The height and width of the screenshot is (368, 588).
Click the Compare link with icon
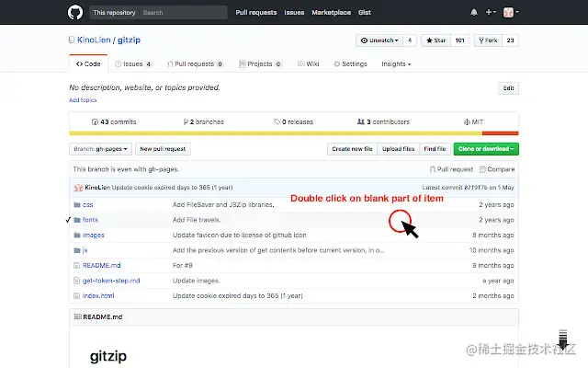click(497, 169)
